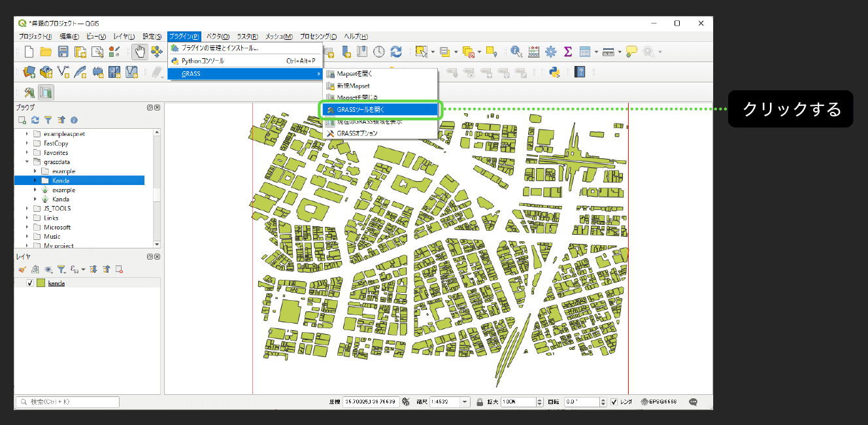Open the Temporal Controller clock icon
The width and height of the screenshot is (868, 425).
coord(379,52)
